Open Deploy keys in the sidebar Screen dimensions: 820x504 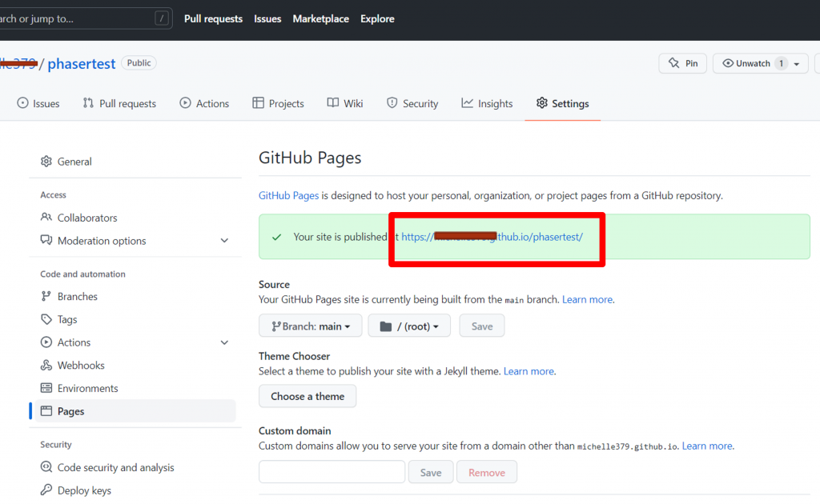point(84,491)
